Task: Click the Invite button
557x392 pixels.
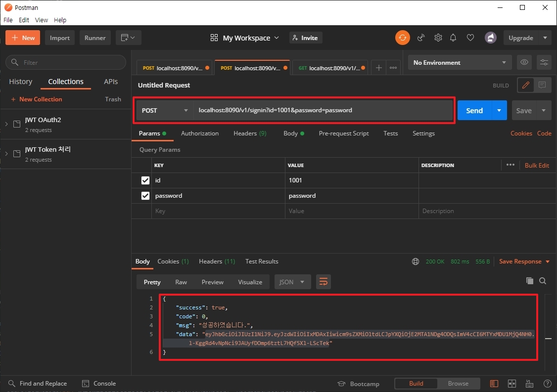Action: point(306,38)
